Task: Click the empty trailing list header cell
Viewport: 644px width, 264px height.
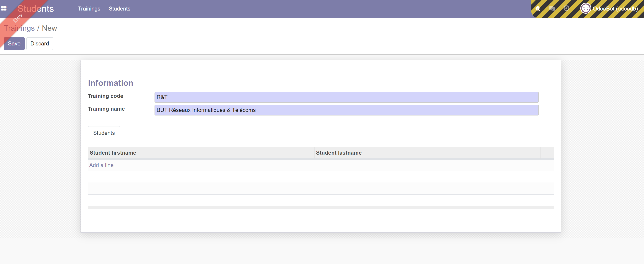Action: 547,153
